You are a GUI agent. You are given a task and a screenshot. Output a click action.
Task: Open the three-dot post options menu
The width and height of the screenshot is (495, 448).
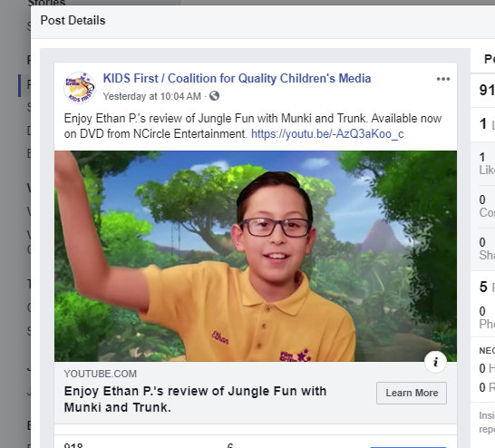(443, 79)
